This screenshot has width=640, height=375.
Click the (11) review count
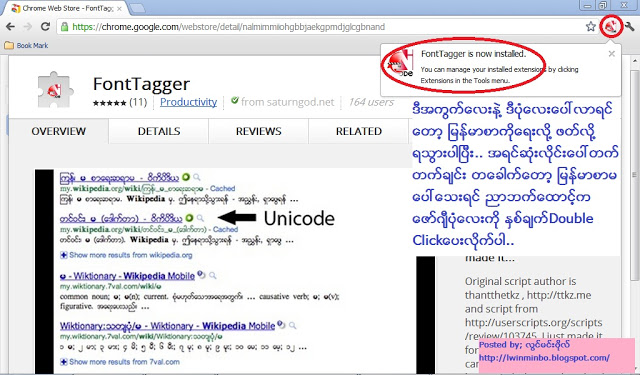pos(138,102)
